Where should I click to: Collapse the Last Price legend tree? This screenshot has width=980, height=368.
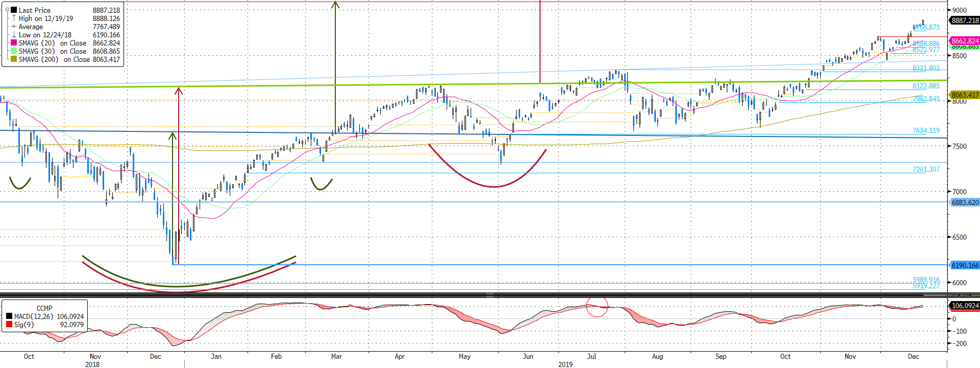pos(7,10)
